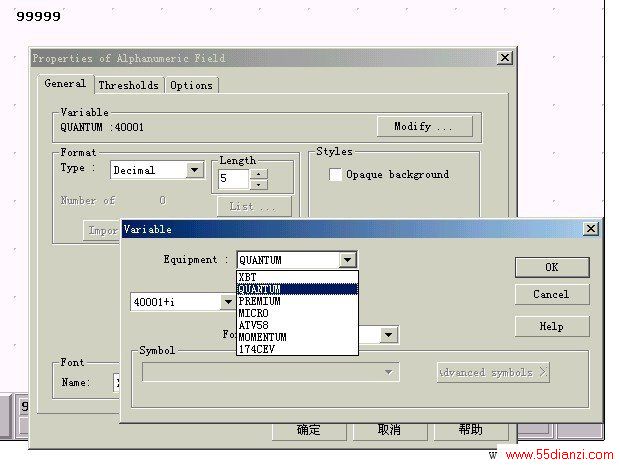The image size is (620, 467).
Task: Close the Properties of Alphanumeric Field dialog
Action: coord(505,58)
